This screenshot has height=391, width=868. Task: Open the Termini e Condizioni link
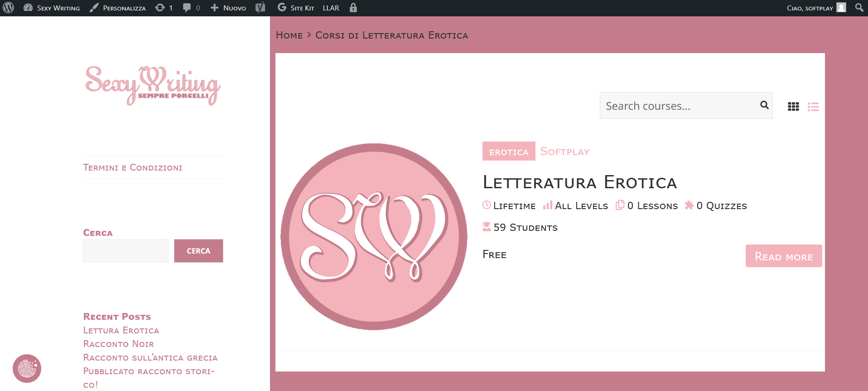pyautogui.click(x=133, y=167)
